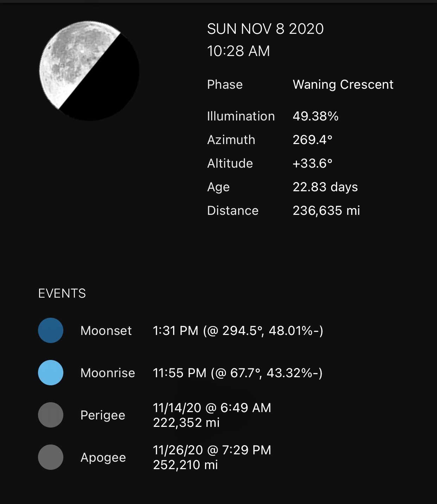Click the Moonrise light blue circle icon
The image size is (437, 504).
pyautogui.click(x=51, y=373)
